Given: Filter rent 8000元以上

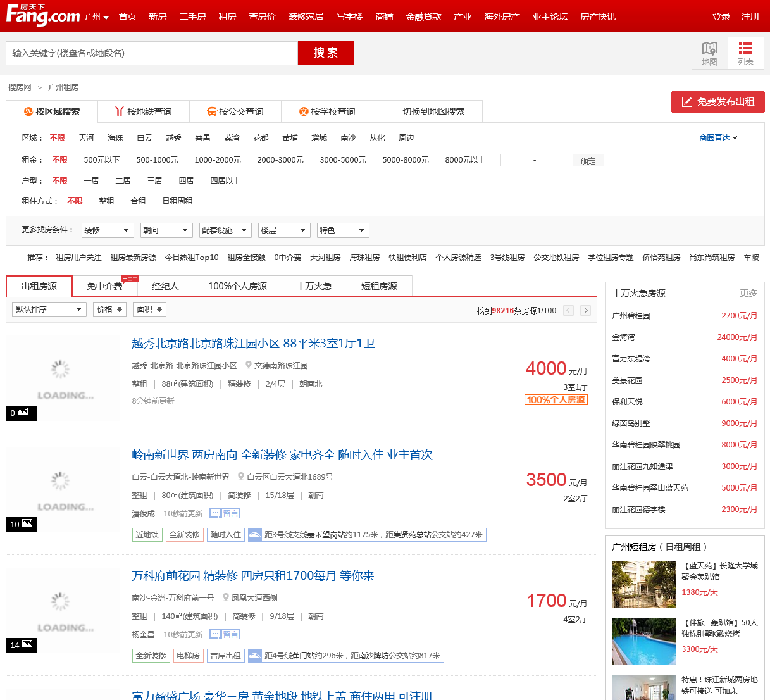Looking at the screenshot, I should 465,160.
